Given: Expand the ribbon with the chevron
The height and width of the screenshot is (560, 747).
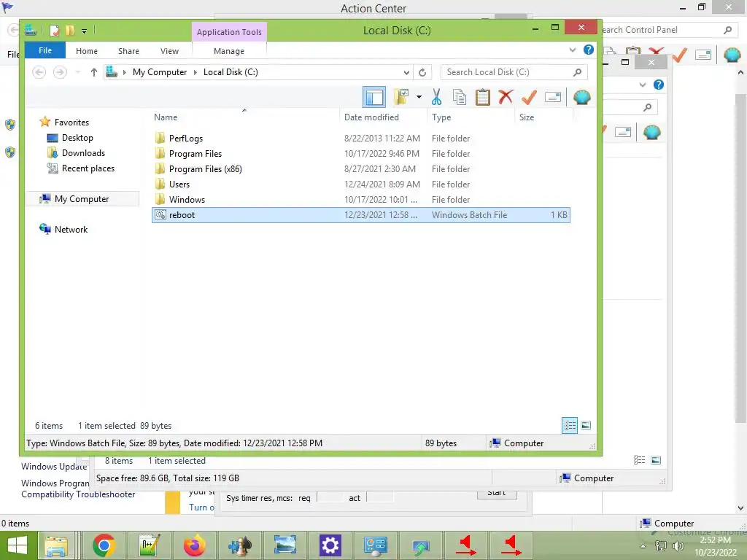Looking at the screenshot, I should (572, 50).
